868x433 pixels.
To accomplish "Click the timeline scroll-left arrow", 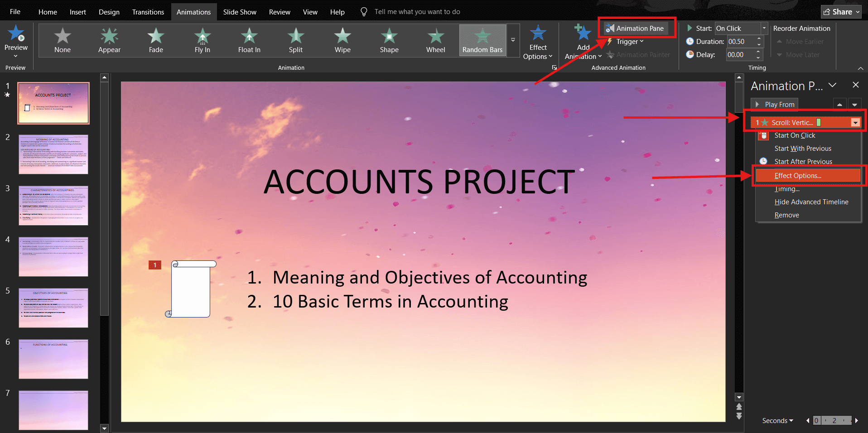I will pyautogui.click(x=808, y=421).
